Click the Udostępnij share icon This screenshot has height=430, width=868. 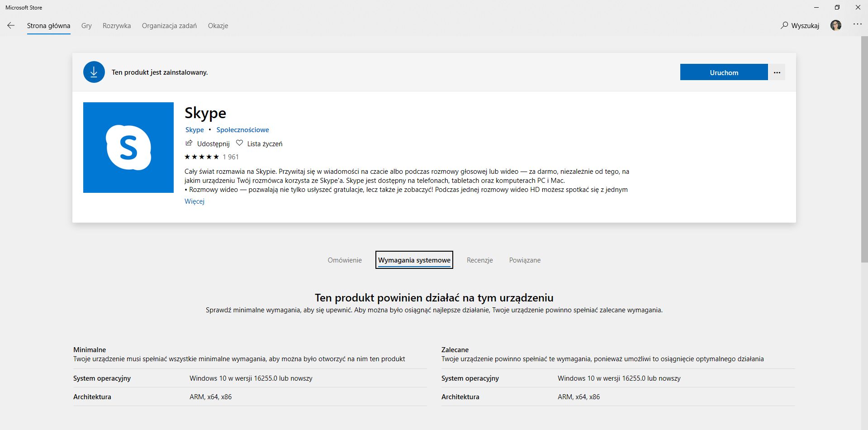point(189,143)
